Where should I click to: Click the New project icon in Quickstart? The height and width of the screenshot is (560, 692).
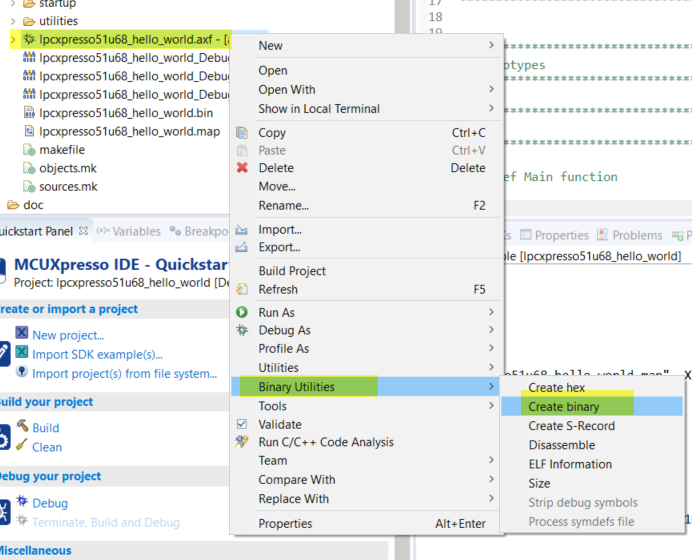coord(22,334)
